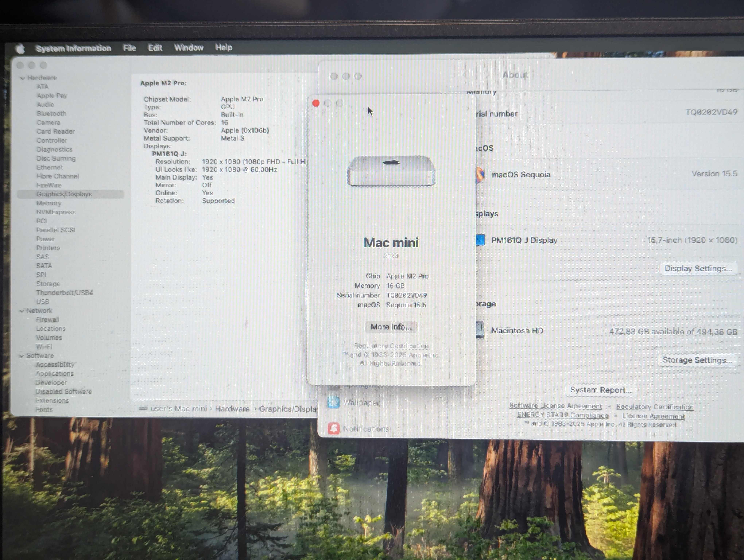Screen dimensions: 744x560
Task: Open Regulatory Certification link in Mac mini dialog
Action: 391,346
